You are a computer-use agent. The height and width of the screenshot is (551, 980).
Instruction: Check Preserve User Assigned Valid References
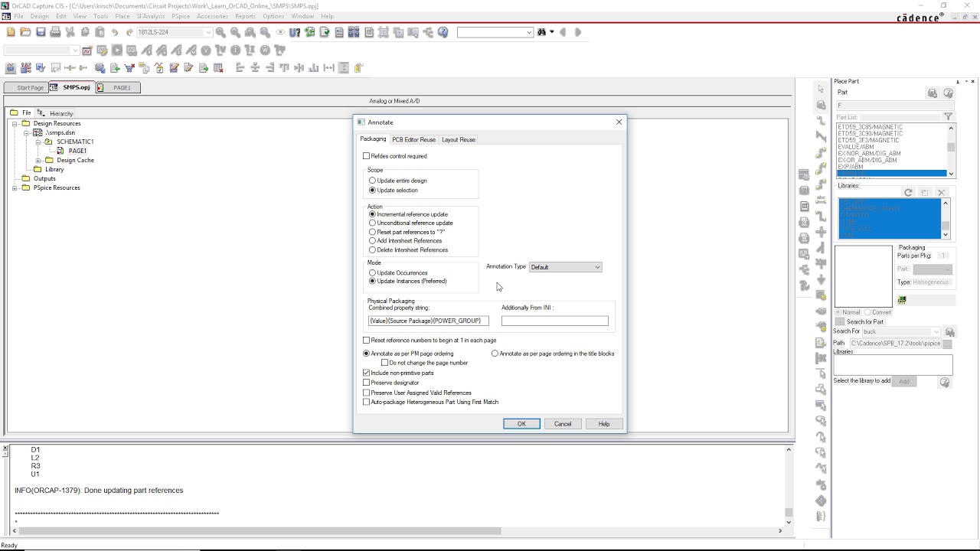[x=367, y=393]
